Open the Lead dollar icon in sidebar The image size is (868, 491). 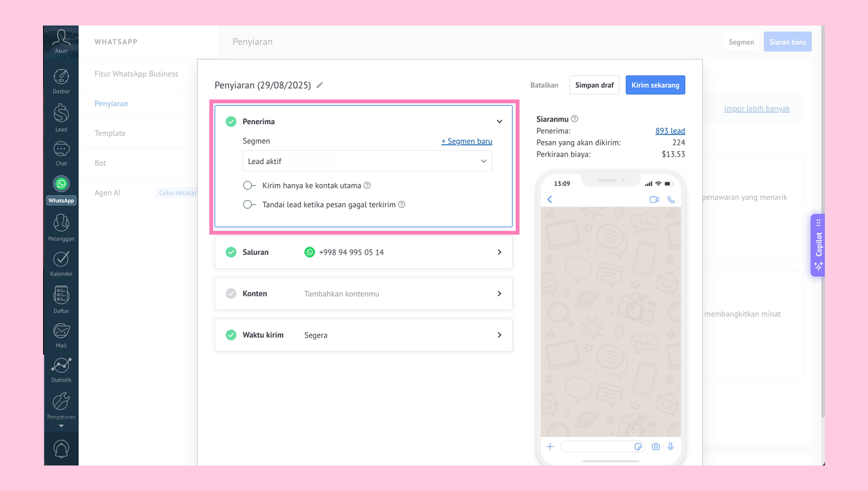[x=61, y=113]
